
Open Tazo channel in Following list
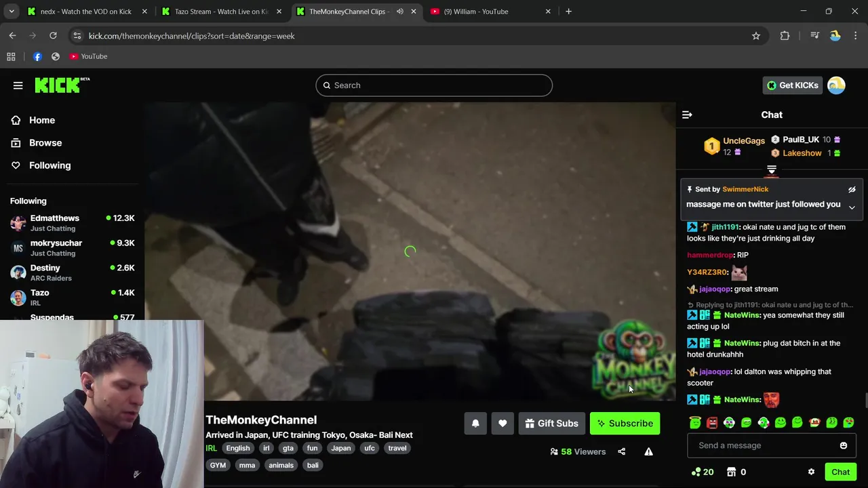point(72,298)
